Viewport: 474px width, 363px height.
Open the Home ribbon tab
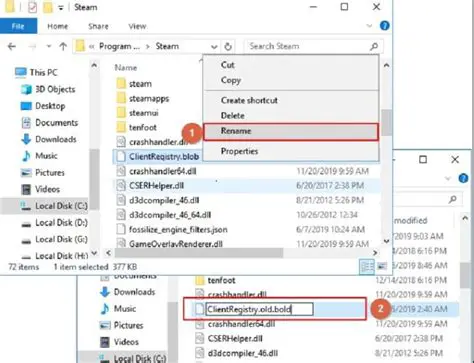(x=57, y=26)
